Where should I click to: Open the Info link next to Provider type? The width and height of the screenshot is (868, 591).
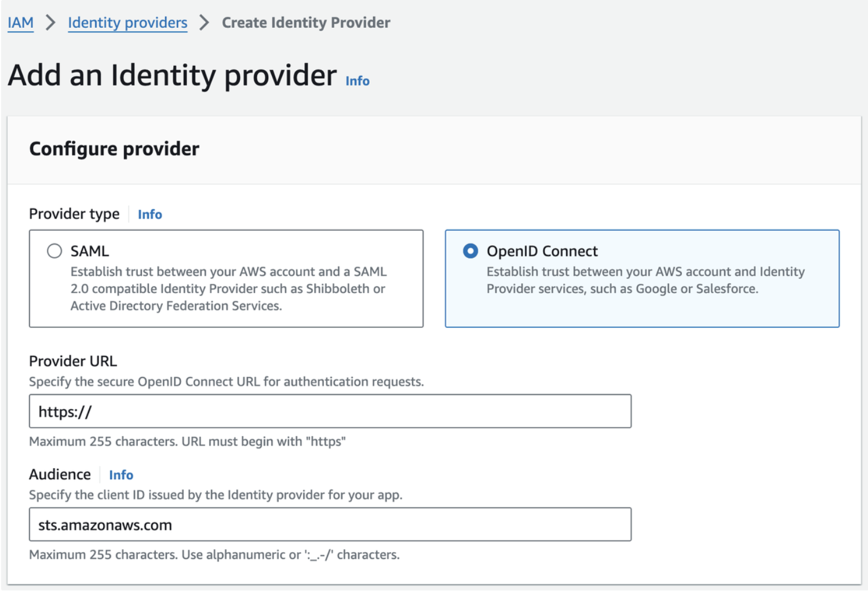click(150, 214)
